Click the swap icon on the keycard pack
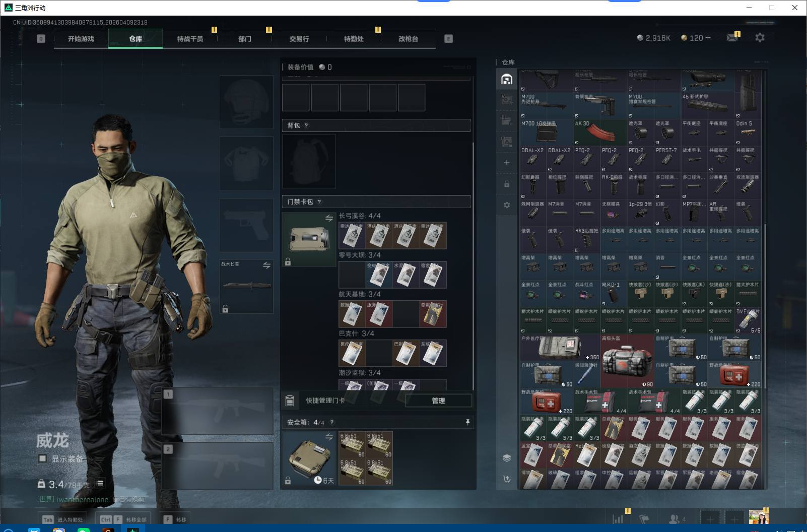The height and width of the screenshot is (532, 807). 329,218
